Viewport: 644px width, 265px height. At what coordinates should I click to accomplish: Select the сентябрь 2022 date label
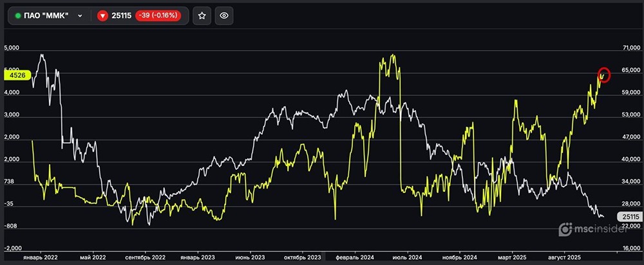point(146,258)
